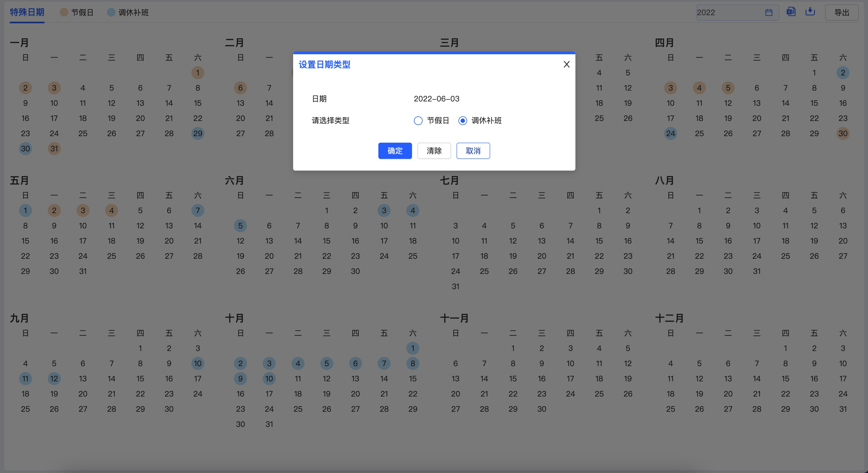Click October 31 date

pyautogui.click(x=269, y=424)
